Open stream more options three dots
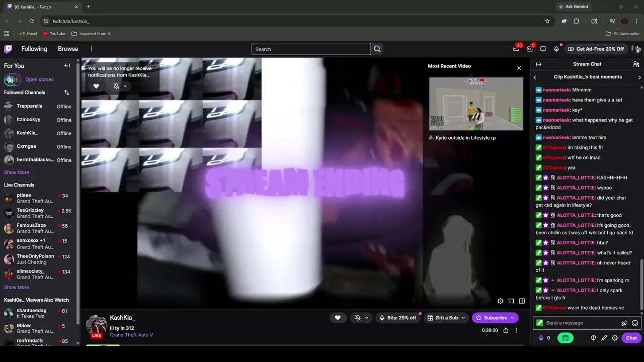The image size is (644, 362). 516,330
